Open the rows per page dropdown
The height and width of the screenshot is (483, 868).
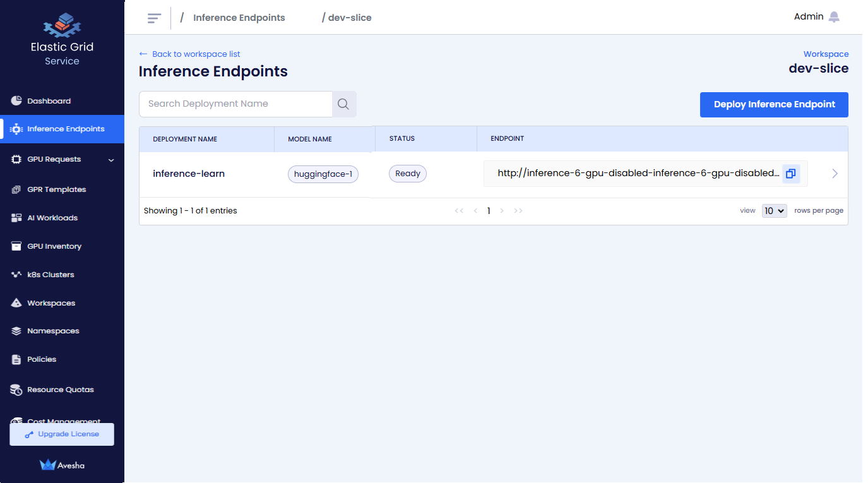[x=774, y=210]
